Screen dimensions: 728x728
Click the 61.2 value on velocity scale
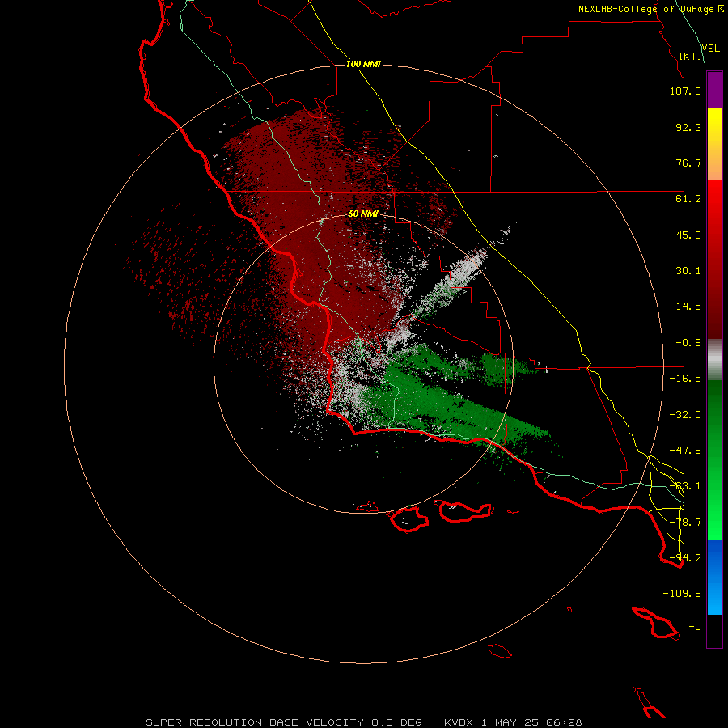688,199
